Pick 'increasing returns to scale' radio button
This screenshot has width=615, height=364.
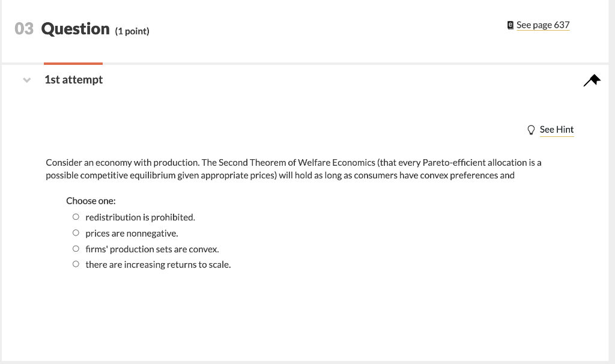[76, 264]
